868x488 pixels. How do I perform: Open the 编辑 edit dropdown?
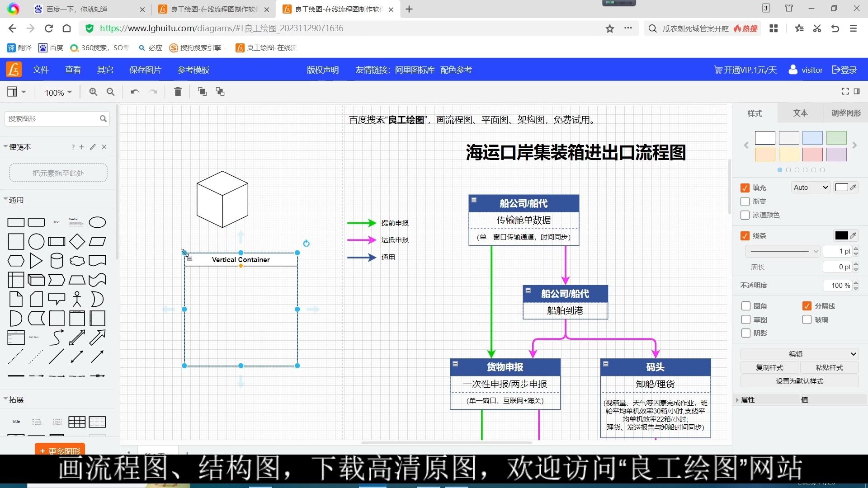(x=799, y=354)
